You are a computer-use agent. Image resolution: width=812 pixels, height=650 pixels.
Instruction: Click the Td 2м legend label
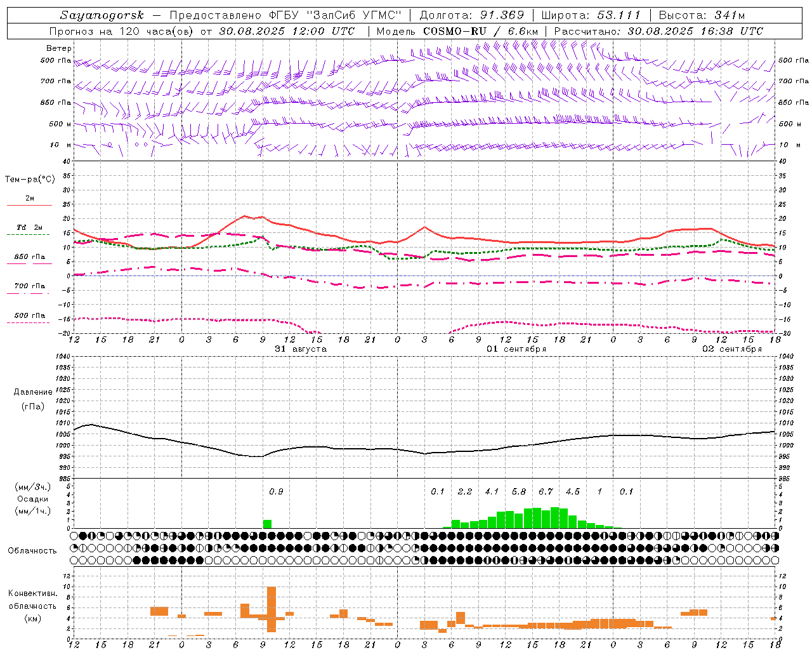(x=30, y=227)
